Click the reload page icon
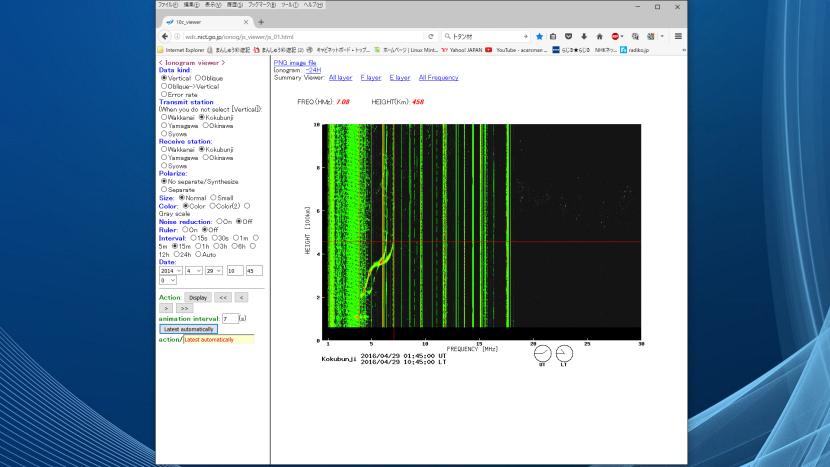This screenshot has width=830, height=467. [430, 36]
